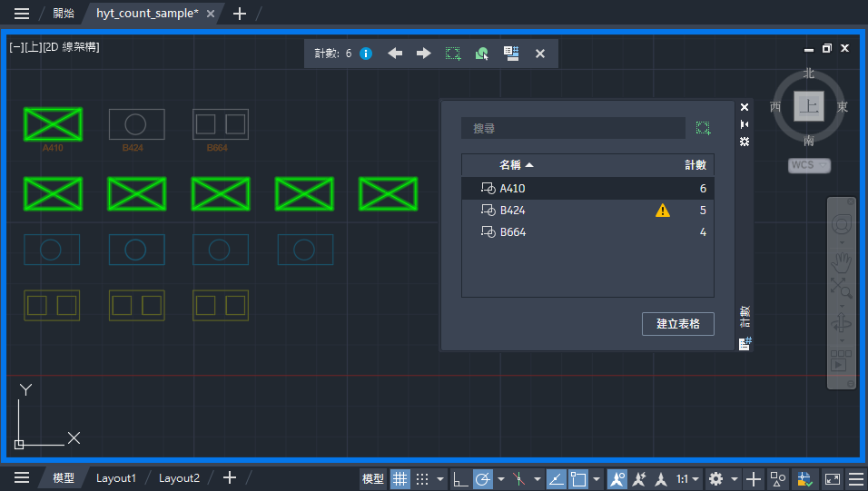
Task: Select the B664 row in count list
Action: click(587, 232)
